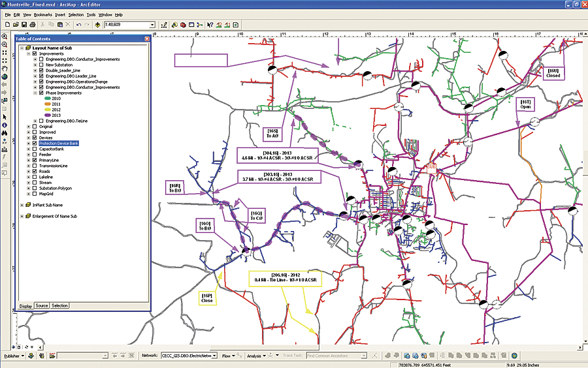Viewport: 588px width, 368px height.
Task: Click the Save icon in the toolbar
Action: (24, 25)
